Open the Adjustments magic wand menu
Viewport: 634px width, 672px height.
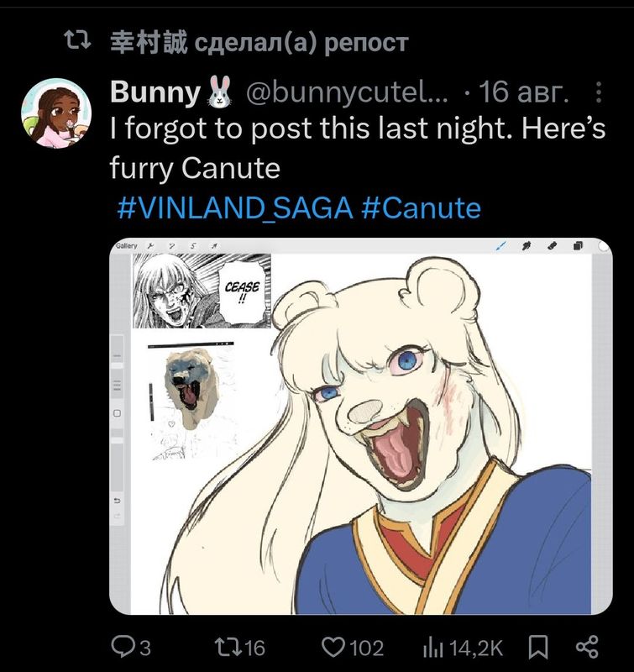tap(171, 245)
